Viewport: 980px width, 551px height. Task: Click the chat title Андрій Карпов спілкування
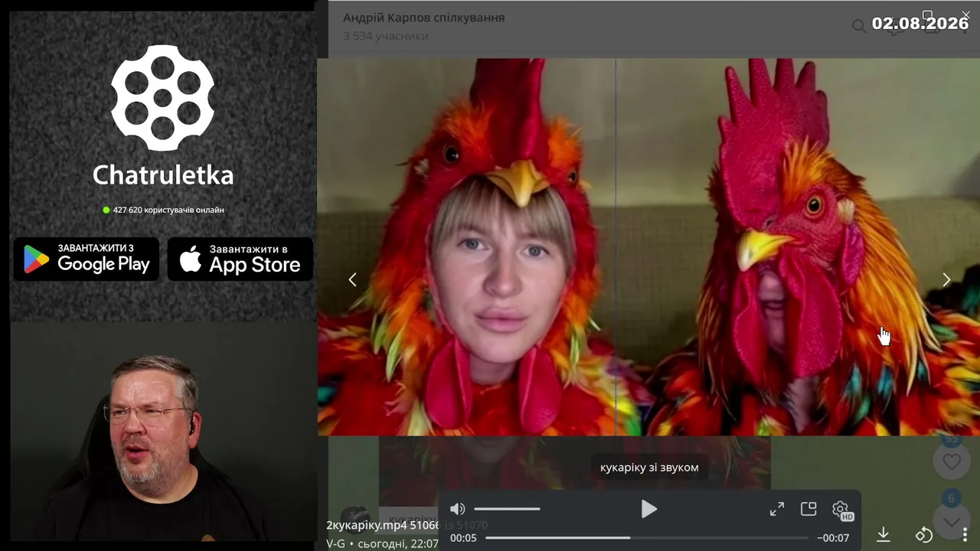(424, 18)
